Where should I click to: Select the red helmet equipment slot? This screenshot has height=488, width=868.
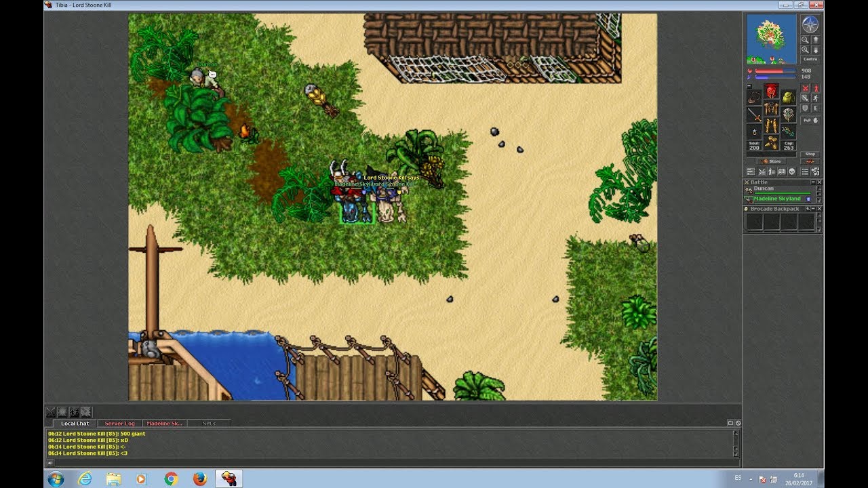point(771,91)
